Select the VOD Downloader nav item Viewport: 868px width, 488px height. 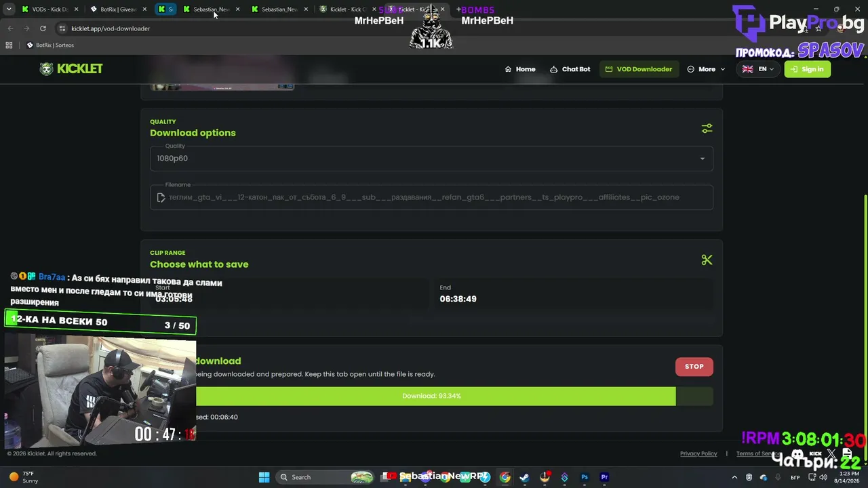639,69
